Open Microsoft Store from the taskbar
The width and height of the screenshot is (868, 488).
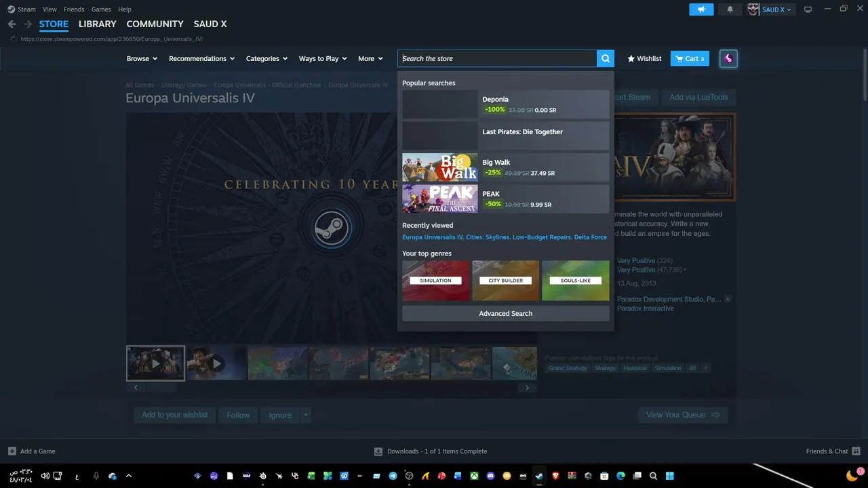(x=604, y=476)
